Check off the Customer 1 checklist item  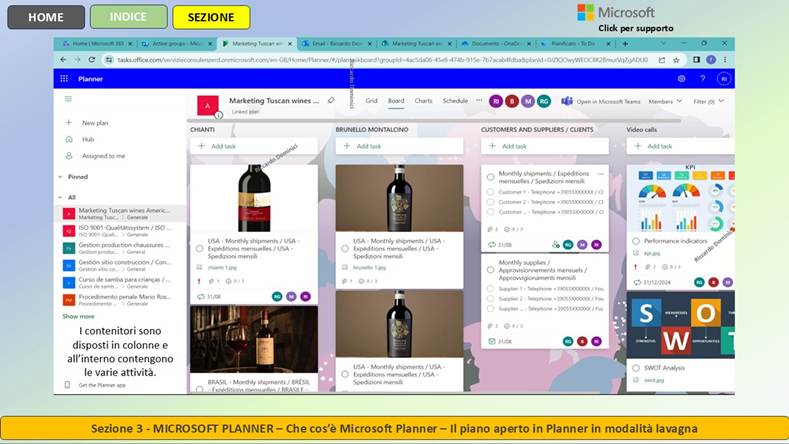[x=491, y=190]
